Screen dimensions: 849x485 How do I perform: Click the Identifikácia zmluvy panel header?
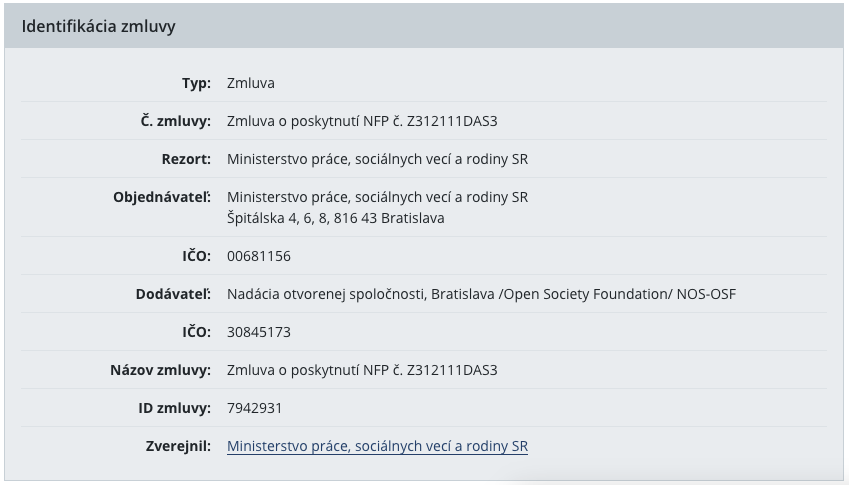pyautogui.click(x=424, y=26)
